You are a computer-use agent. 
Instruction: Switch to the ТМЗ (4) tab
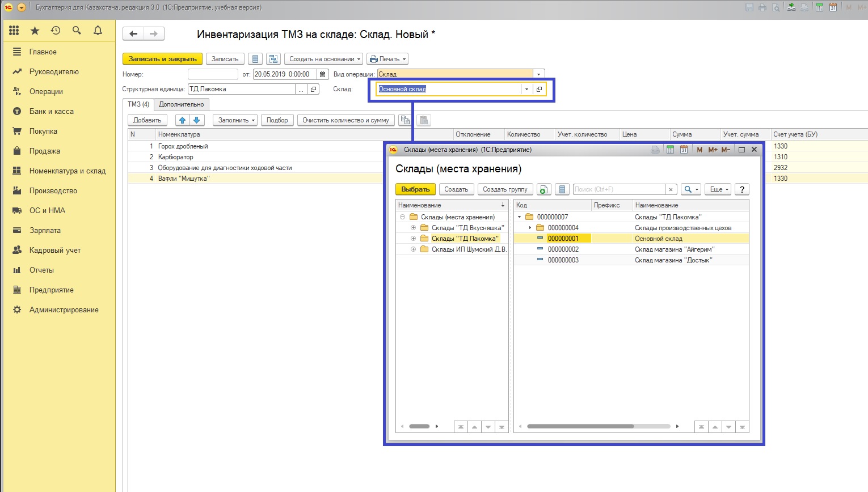click(x=138, y=104)
